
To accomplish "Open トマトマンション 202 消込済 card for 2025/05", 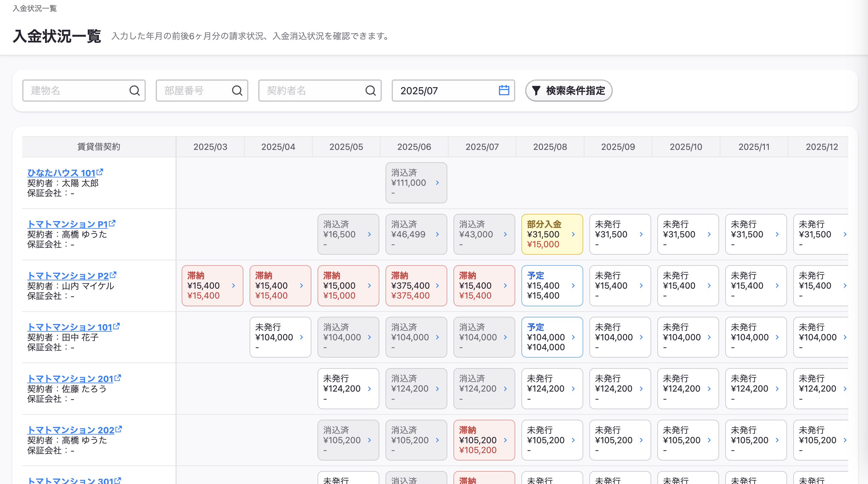I will 348,440.
